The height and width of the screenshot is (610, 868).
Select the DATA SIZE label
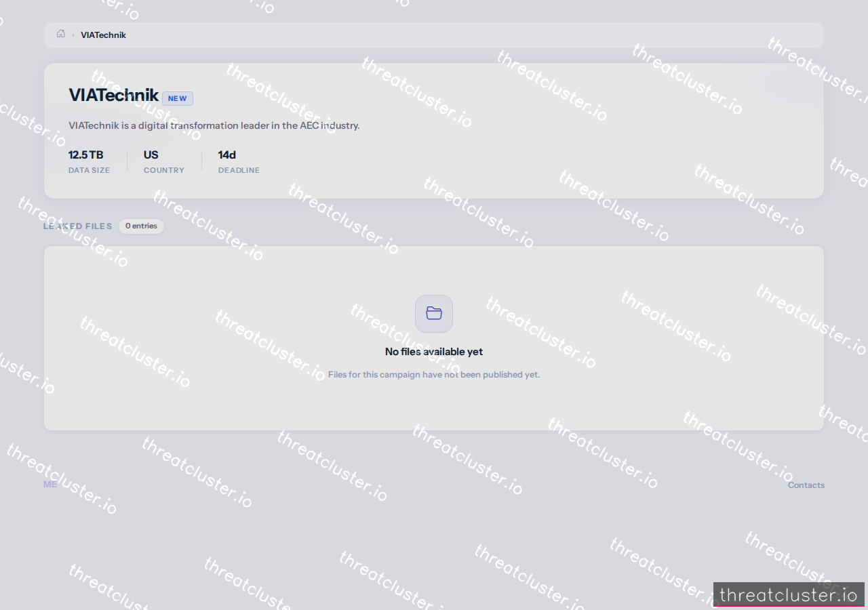89,170
